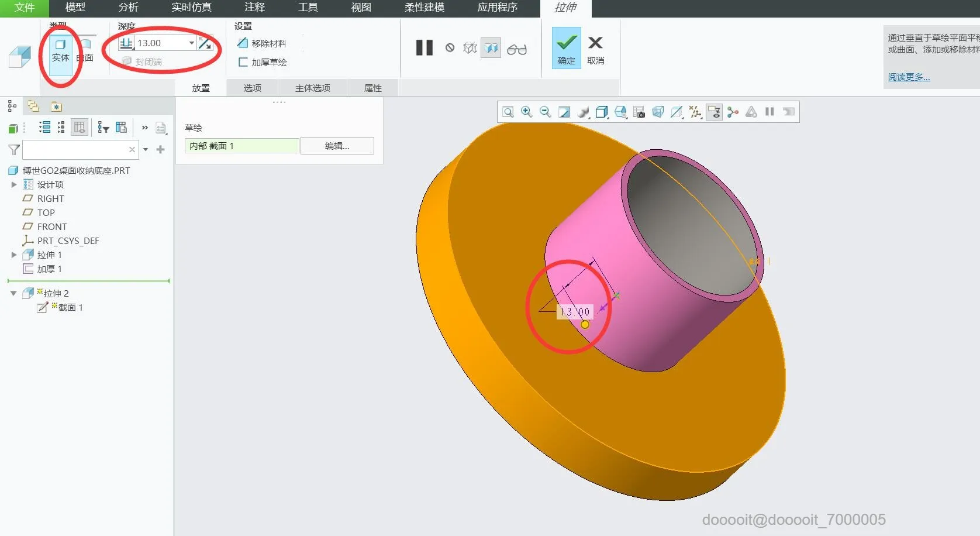Click the 编辑... sketch edit button
Viewport: 980px width, 536px height.
pos(337,146)
